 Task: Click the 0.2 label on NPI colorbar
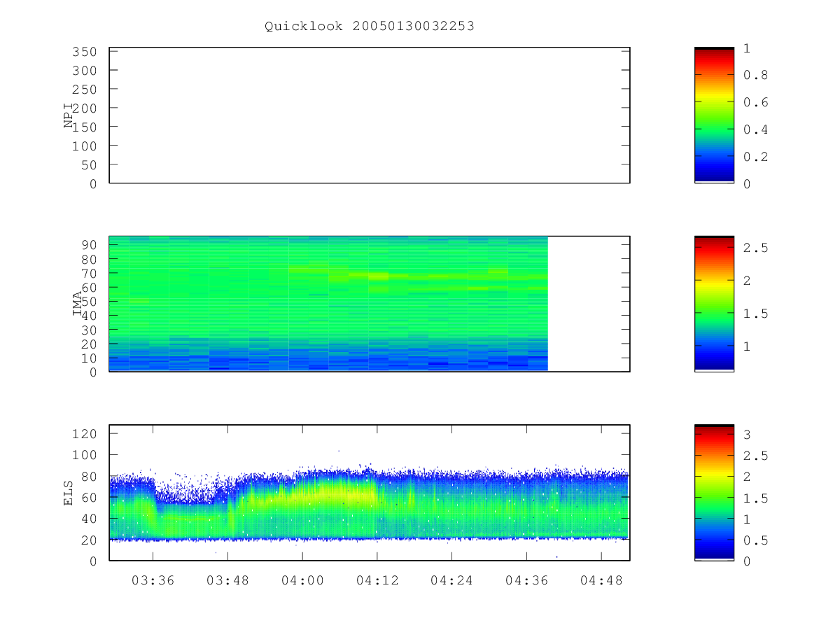tap(755, 157)
